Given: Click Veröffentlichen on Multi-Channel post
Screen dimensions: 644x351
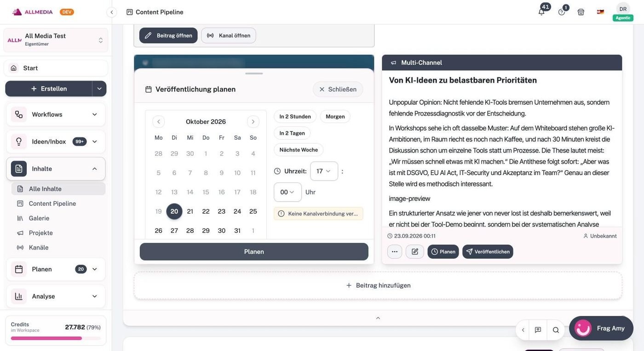Looking at the screenshot, I should tap(488, 252).
